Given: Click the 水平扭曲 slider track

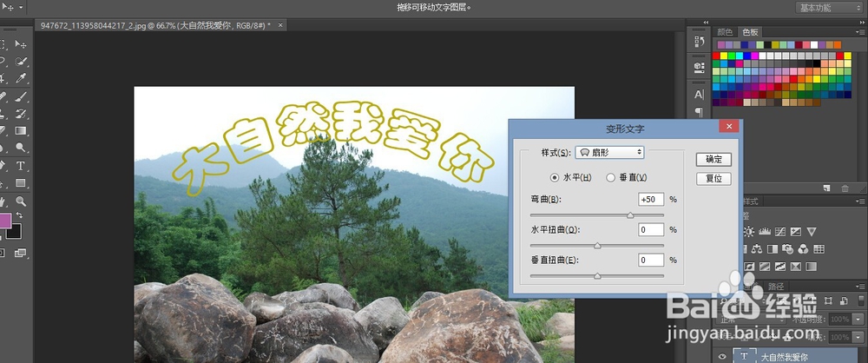Looking at the screenshot, I should pos(597,245).
